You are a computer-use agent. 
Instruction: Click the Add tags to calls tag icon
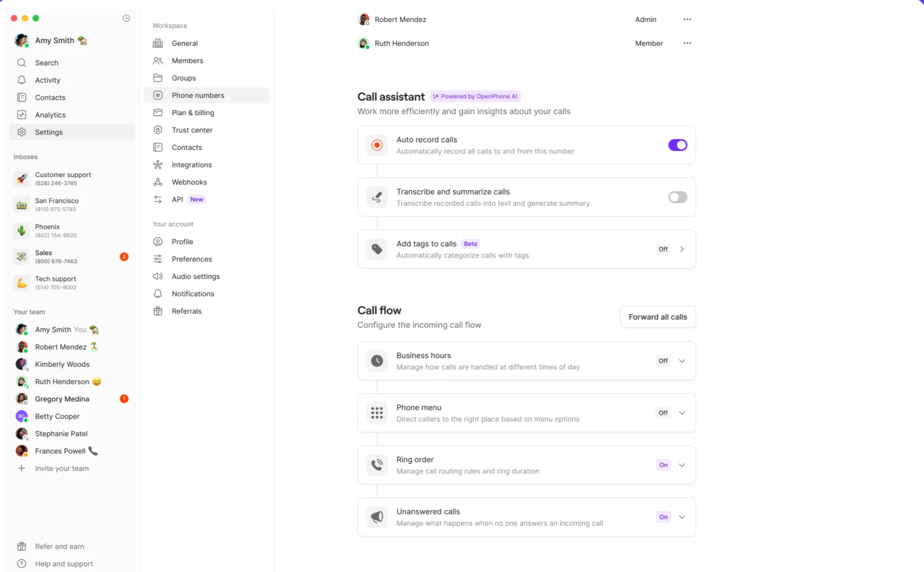[x=377, y=249]
